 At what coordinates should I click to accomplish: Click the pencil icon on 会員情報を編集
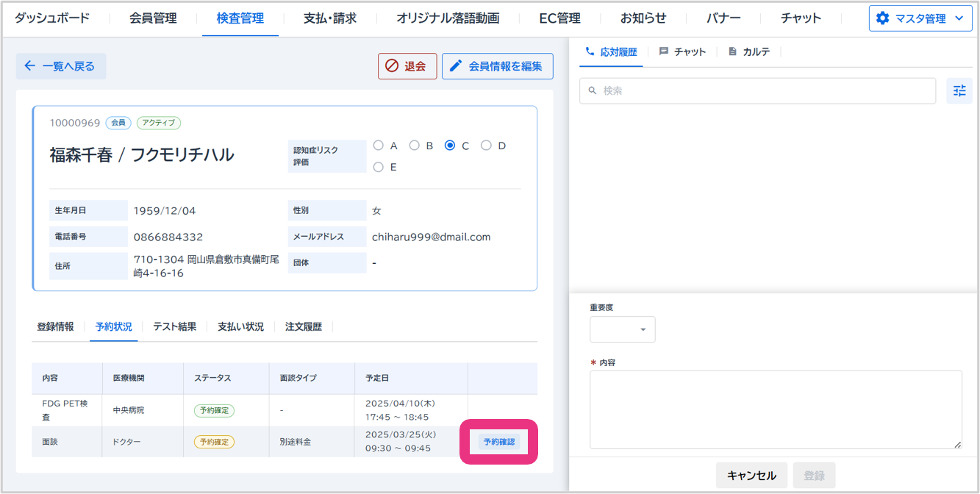click(456, 66)
